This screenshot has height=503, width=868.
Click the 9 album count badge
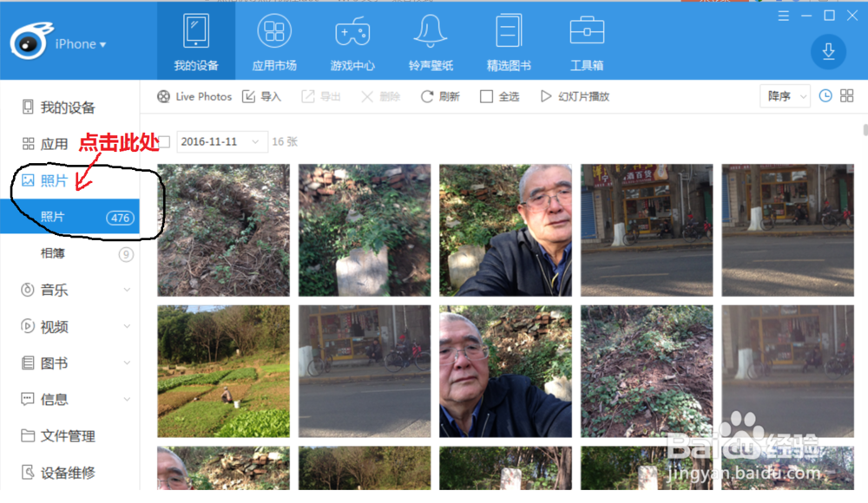[126, 254]
